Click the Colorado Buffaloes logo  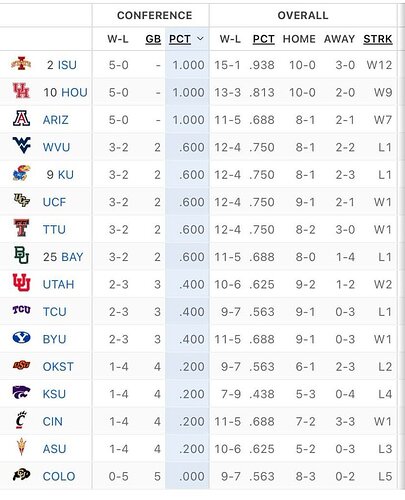pyautogui.click(x=21, y=474)
